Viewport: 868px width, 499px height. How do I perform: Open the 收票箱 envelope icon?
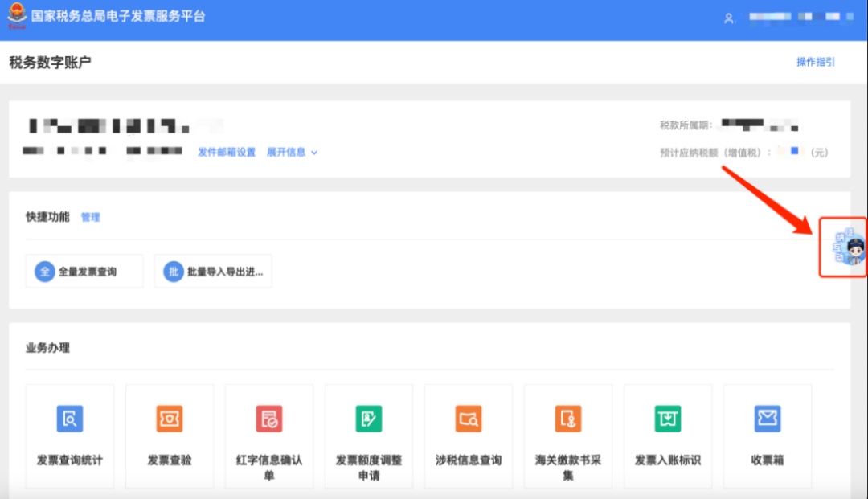click(768, 419)
